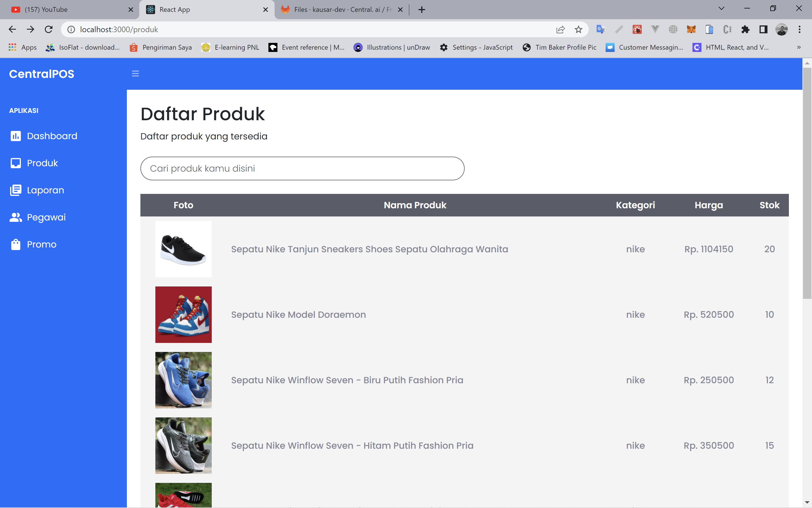The width and height of the screenshot is (812, 508).
Task: Click stock value 20 in Nike Tanjun row
Action: (769, 249)
